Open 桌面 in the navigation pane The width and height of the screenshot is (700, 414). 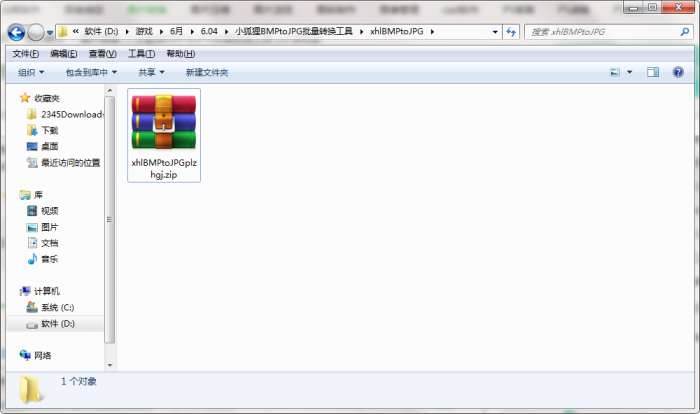click(x=50, y=146)
